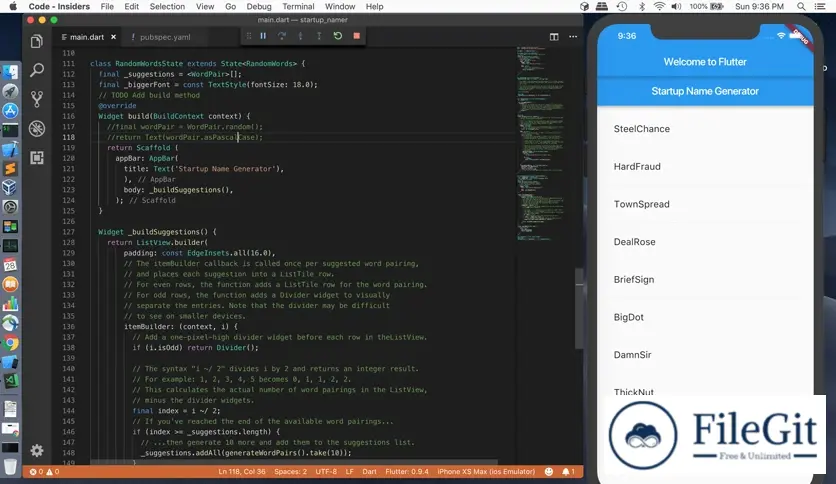Open the Help menu
Screen dimensions: 836x484
coord(374,6)
